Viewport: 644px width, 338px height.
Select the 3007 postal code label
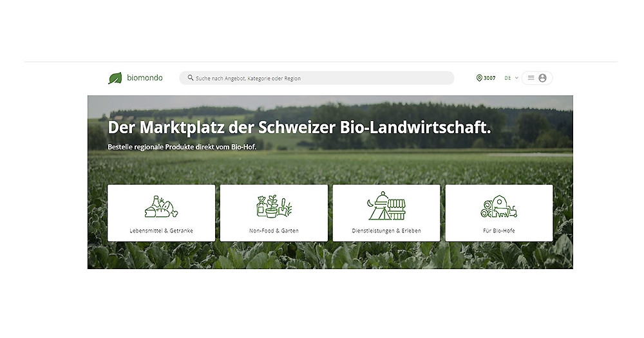[x=489, y=78]
